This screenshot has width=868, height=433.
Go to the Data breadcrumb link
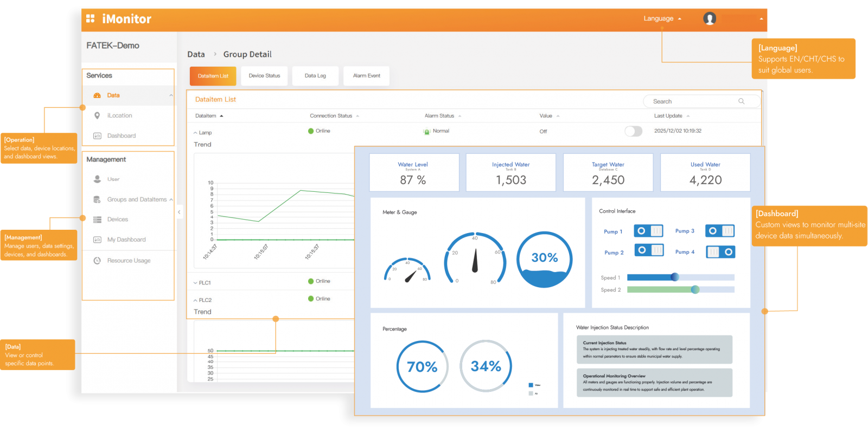point(196,54)
